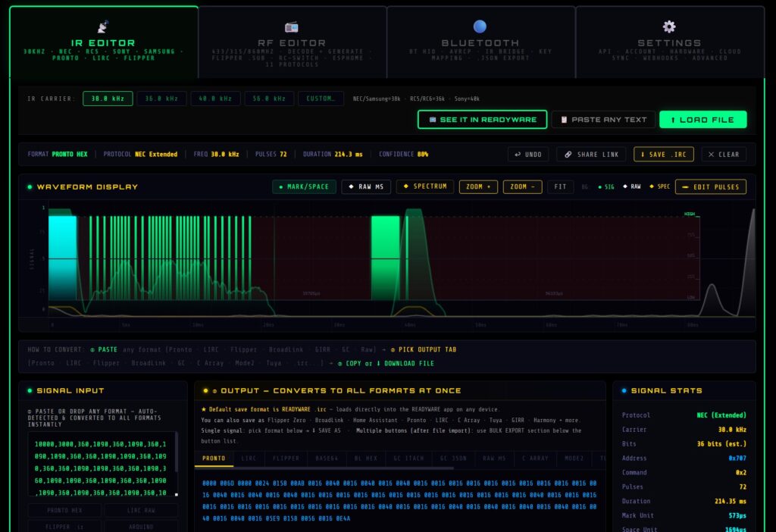Viewport: 776px width, 532px height.
Task: Click the Clear X button
Action: (x=724, y=155)
